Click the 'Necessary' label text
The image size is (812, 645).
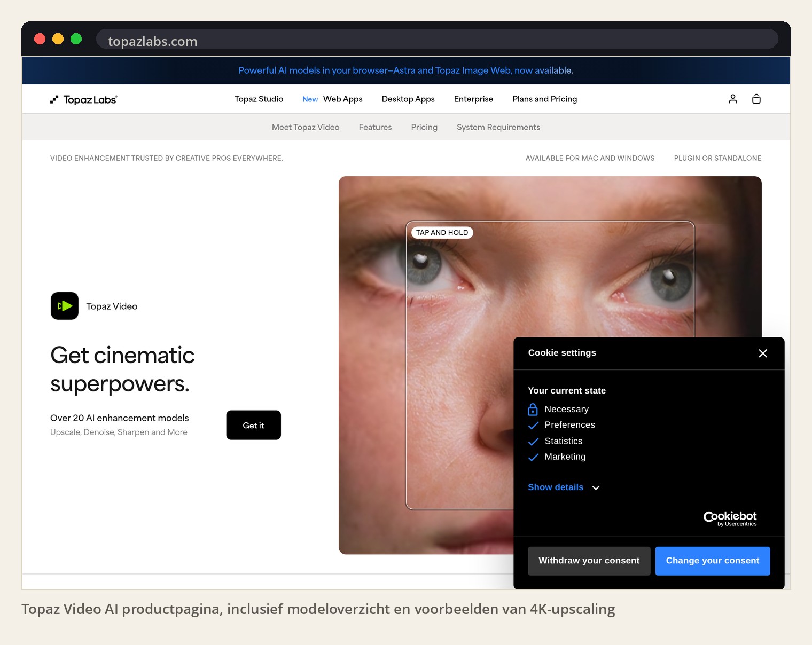(567, 409)
